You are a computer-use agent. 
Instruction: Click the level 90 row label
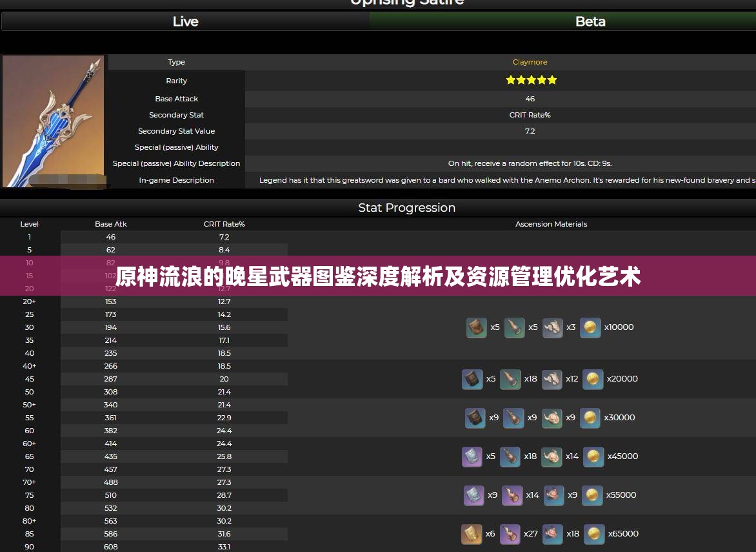pyautogui.click(x=30, y=547)
